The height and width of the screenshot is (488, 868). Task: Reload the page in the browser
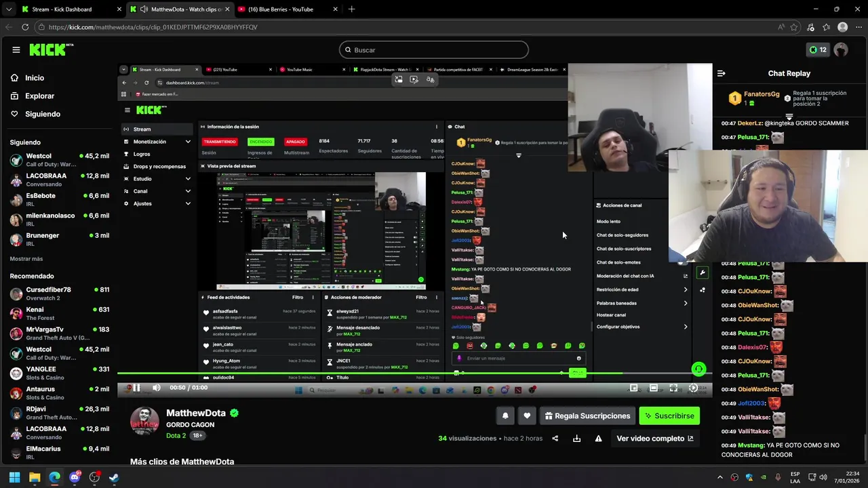pyautogui.click(x=25, y=27)
